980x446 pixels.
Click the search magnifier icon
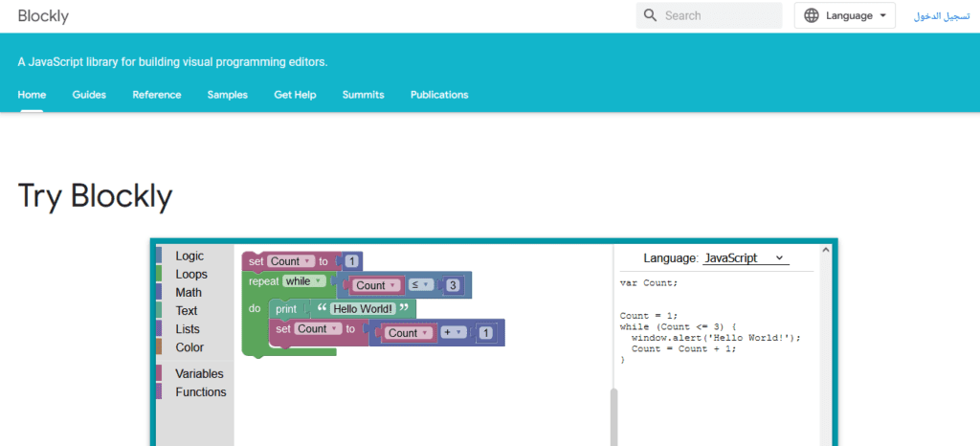650,15
